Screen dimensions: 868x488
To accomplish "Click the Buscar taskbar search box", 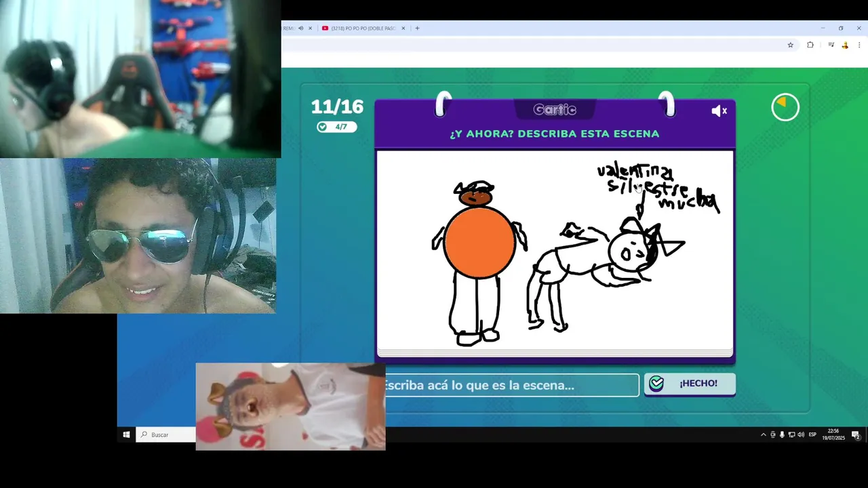I will click(166, 434).
